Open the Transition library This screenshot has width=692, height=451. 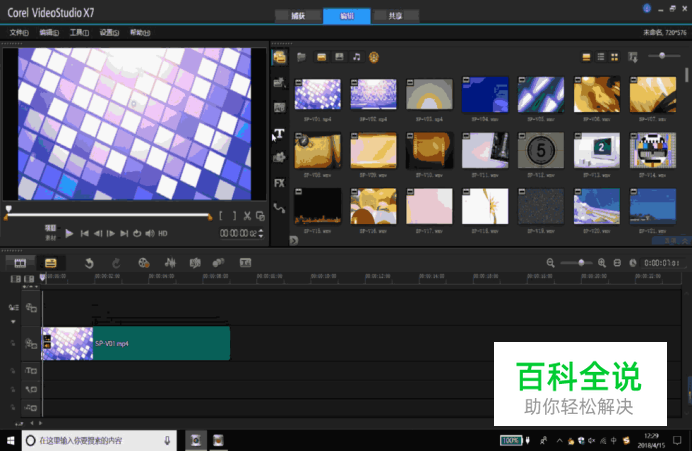(x=279, y=107)
